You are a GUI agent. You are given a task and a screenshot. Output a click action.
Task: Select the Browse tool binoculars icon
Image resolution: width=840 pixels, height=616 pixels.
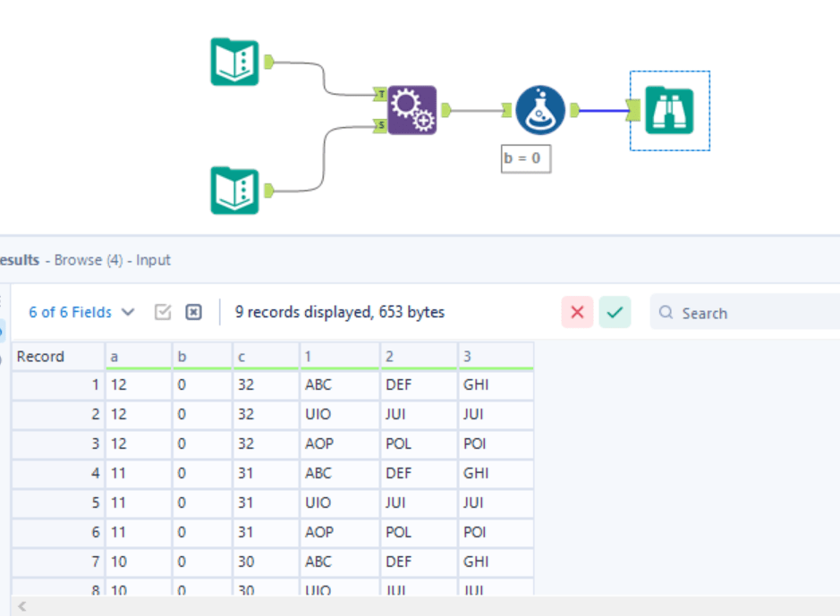click(x=670, y=110)
